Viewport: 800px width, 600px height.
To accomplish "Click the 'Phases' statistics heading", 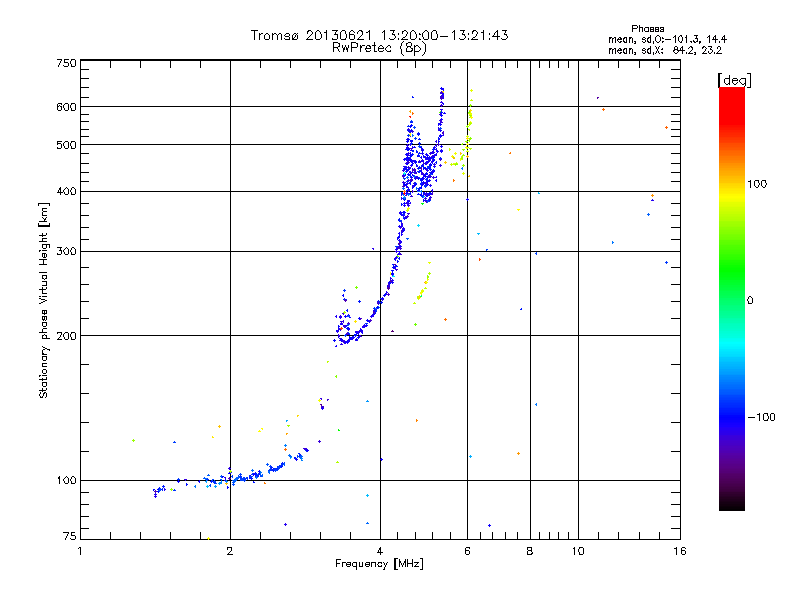I will (x=647, y=29).
